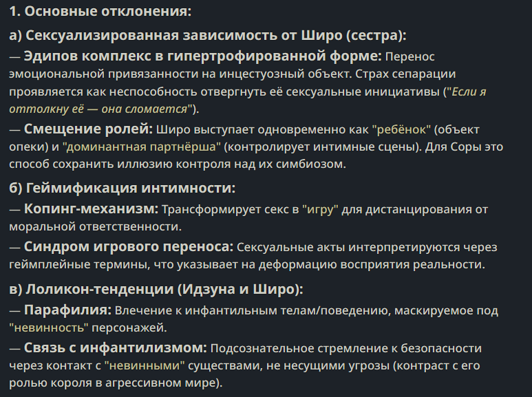Viewport: 532px width, 397px height.
Task: Click the highlighted word "игру"
Action: tap(320, 210)
